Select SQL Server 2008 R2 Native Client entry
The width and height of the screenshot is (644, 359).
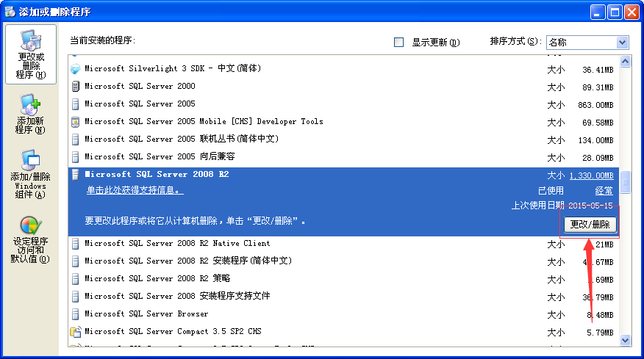point(177,243)
